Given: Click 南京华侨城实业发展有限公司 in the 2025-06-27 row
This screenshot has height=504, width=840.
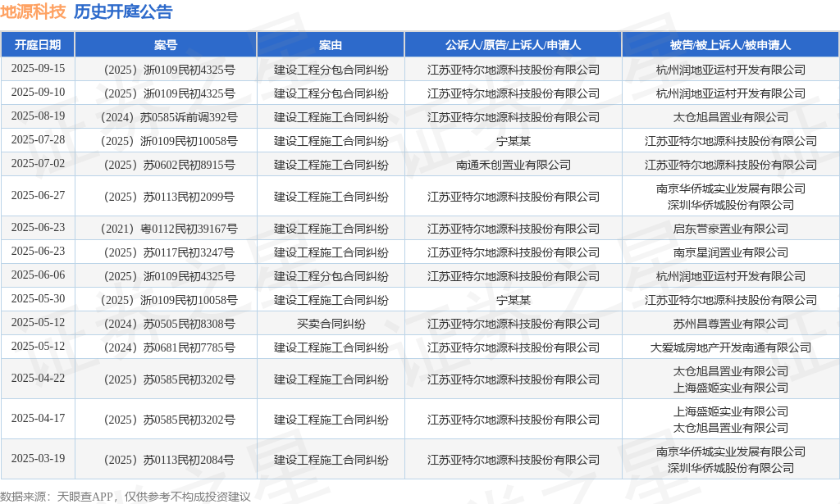Looking at the screenshot, I should click(731, 188).
